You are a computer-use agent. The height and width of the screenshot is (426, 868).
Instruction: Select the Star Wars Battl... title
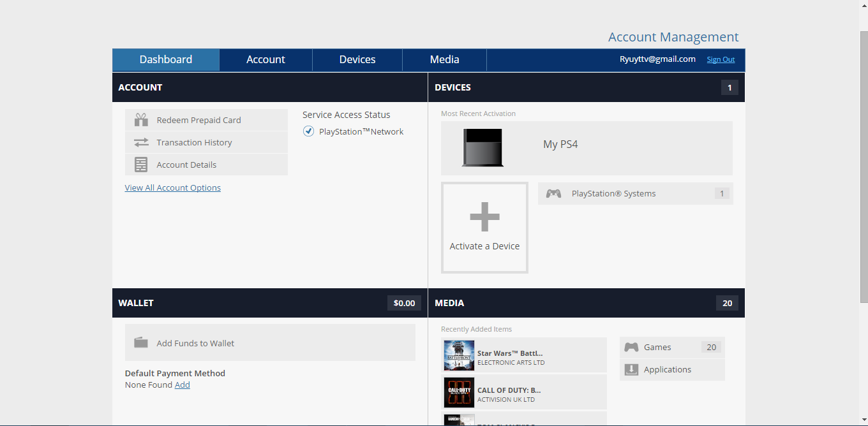coord(510,353)
